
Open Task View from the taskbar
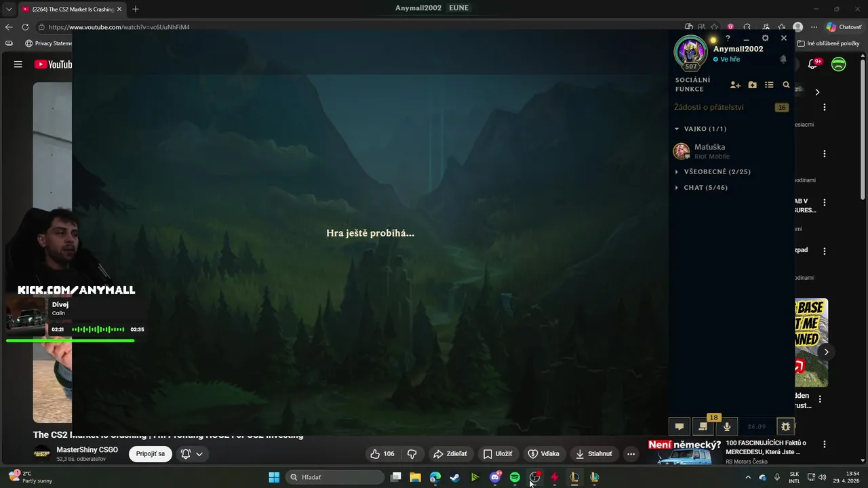[x=396, y=477]
